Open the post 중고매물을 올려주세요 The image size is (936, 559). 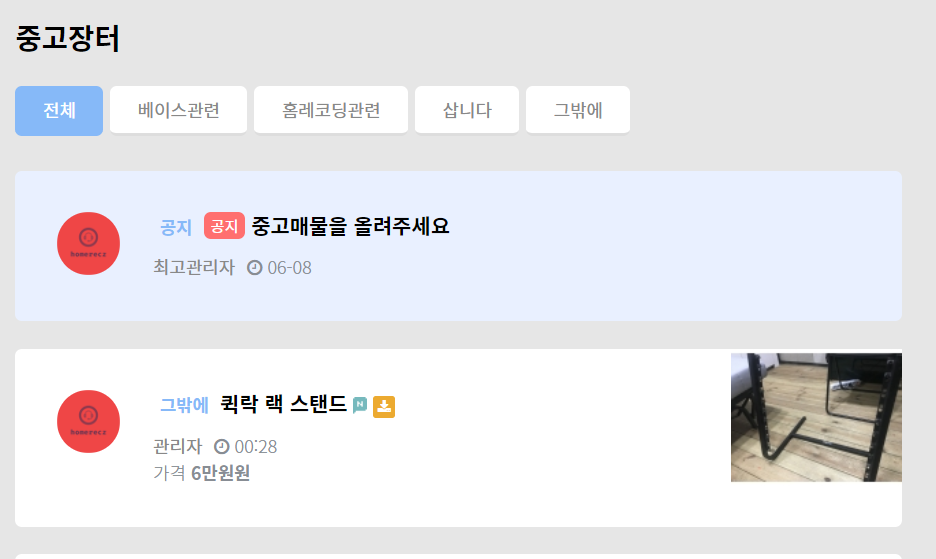coord(350,226)
